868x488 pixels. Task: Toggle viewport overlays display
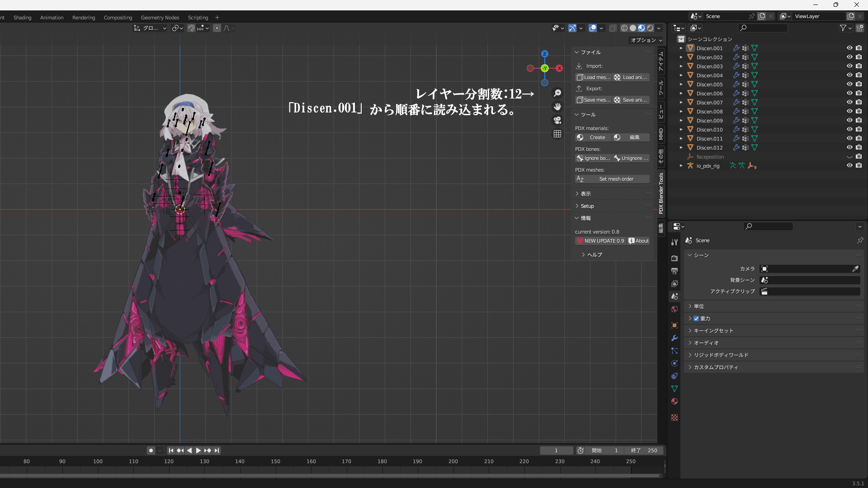click(x=593, y=28)
